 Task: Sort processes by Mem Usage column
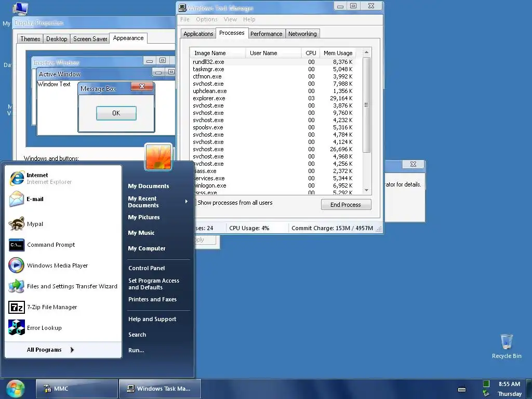coord(338,53)
